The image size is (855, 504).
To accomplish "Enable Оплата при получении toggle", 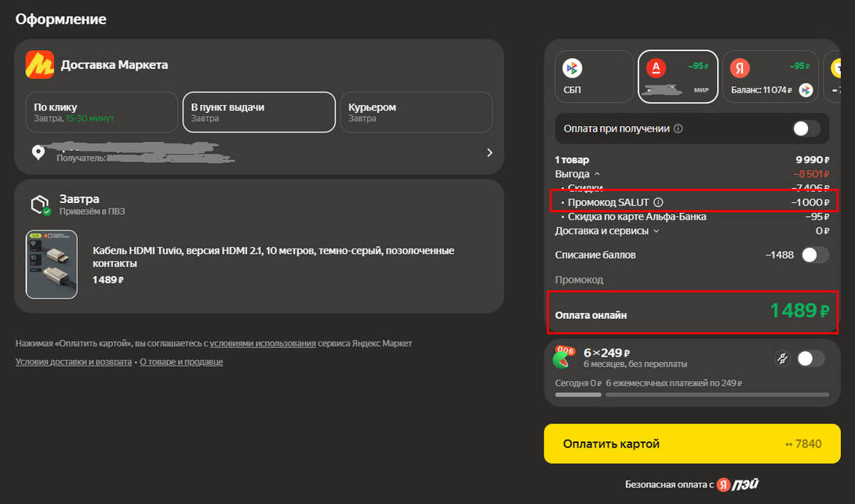I will (806, 129).
